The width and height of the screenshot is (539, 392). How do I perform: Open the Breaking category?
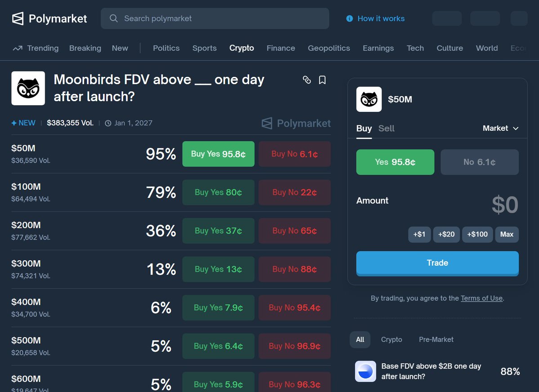(x=85, y=48)
